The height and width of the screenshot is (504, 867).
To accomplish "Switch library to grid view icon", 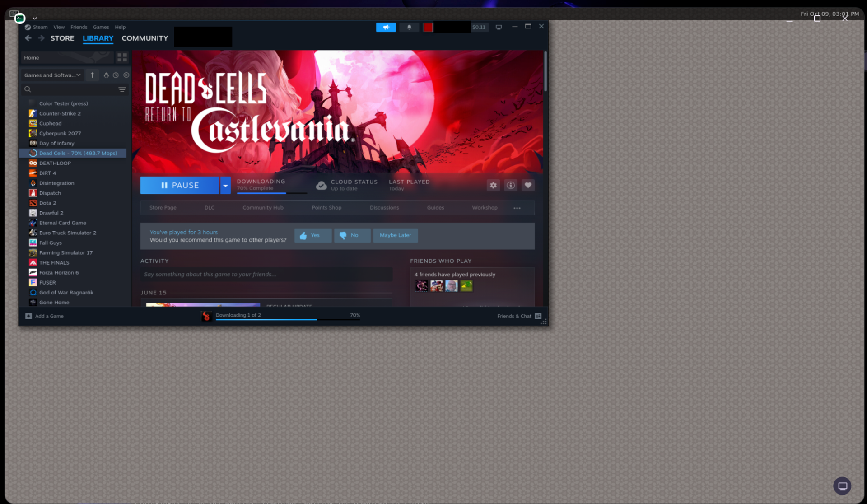I will [122, 57].
